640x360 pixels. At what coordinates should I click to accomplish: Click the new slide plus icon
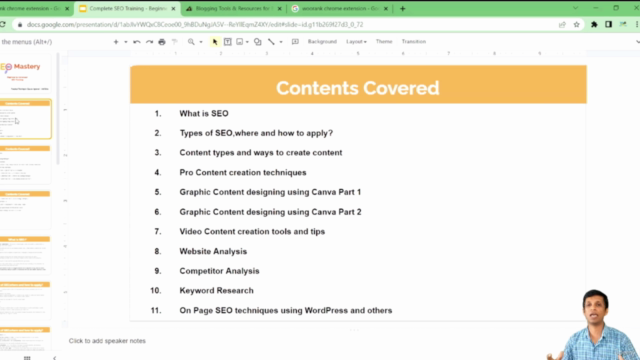point(116,42)
